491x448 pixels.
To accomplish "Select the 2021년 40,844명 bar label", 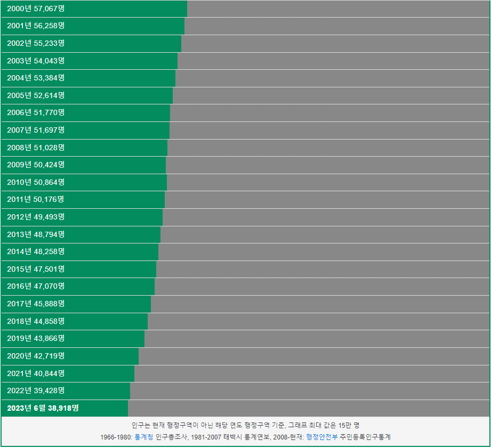I will click(x=36, y=373).
